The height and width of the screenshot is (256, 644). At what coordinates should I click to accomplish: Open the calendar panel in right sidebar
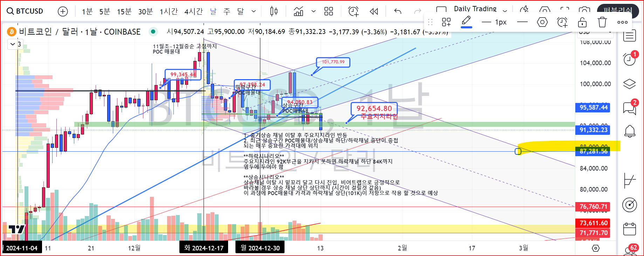pyautogui.click(x=629, y=229)
